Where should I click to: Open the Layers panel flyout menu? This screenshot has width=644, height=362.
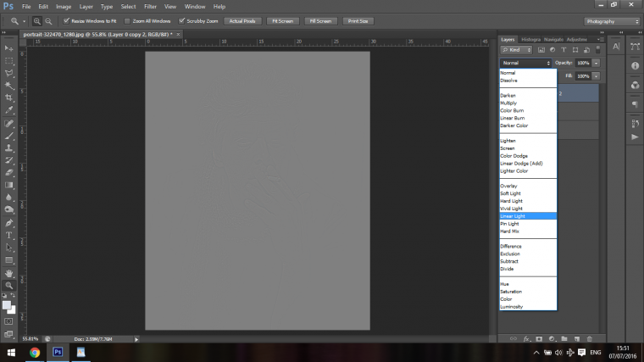601,40
